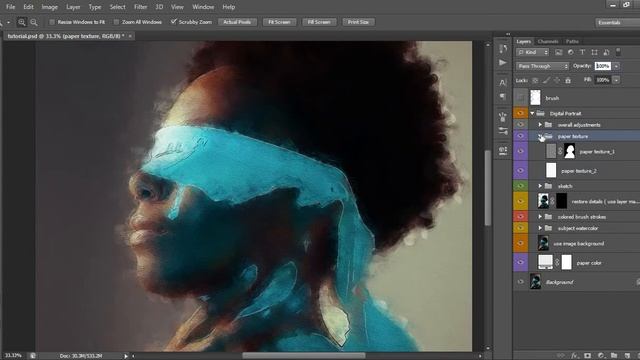Expand the sketch group
The width and height of the screenshot is (640, 360).
540,186
